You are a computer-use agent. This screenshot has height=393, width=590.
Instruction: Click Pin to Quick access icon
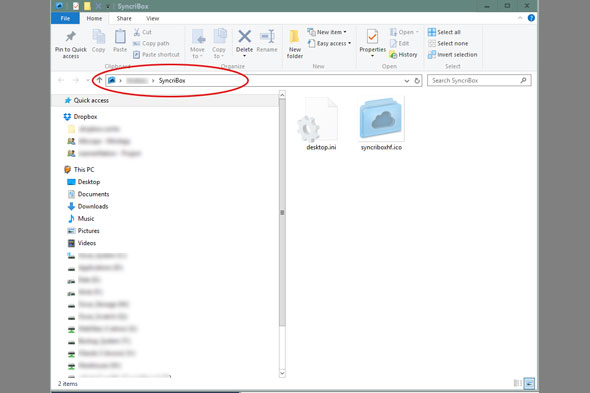71,37
